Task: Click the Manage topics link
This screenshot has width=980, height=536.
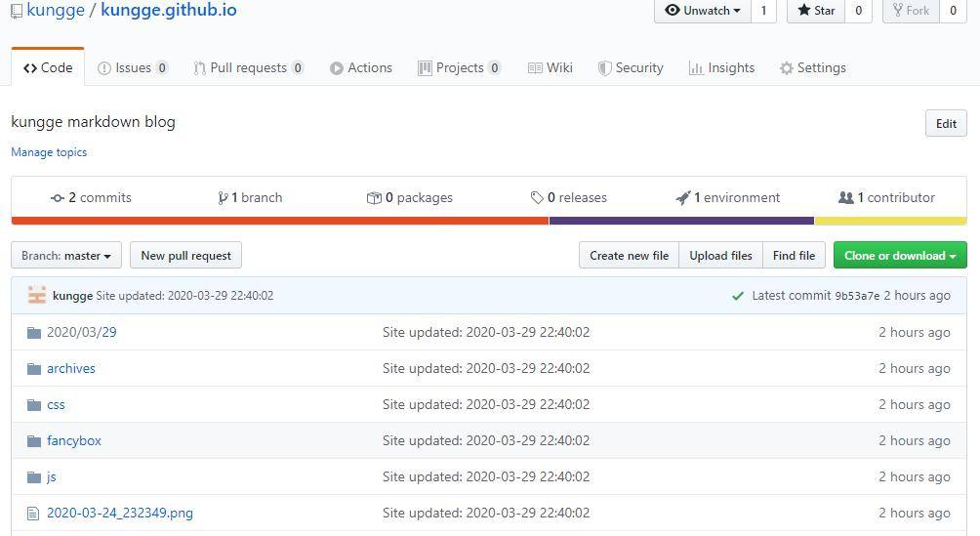Action: pos(49,152)
